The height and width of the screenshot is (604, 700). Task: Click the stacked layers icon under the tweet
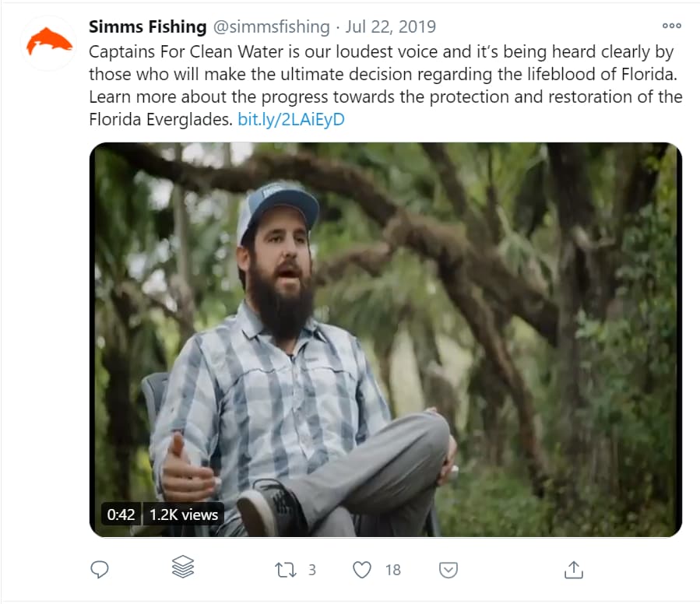(182, 567)
